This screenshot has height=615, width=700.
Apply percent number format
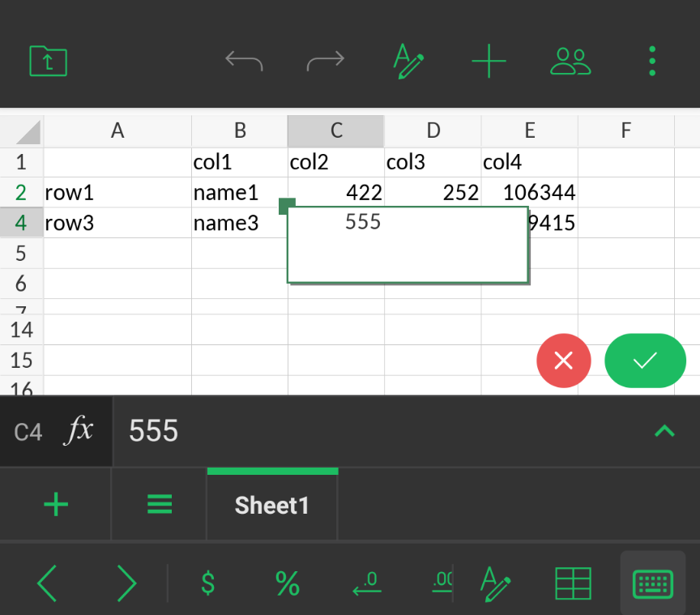pyautogui.click(x=288, y=583)
